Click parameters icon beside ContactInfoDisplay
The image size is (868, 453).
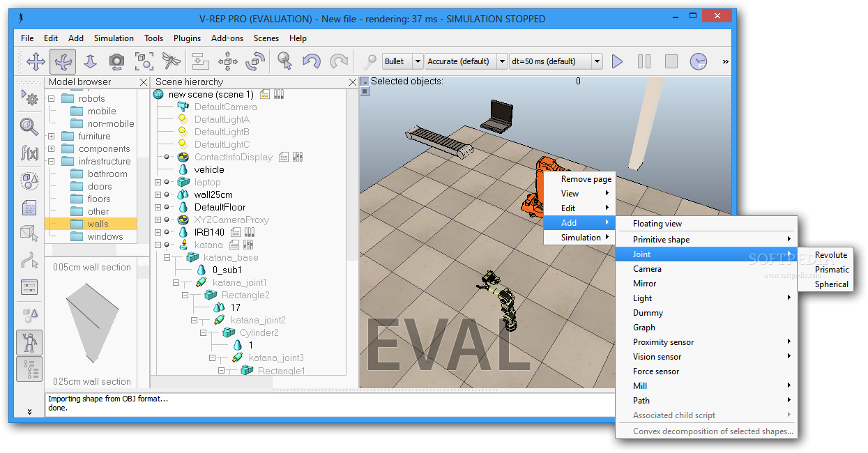(x=297, y=157)
